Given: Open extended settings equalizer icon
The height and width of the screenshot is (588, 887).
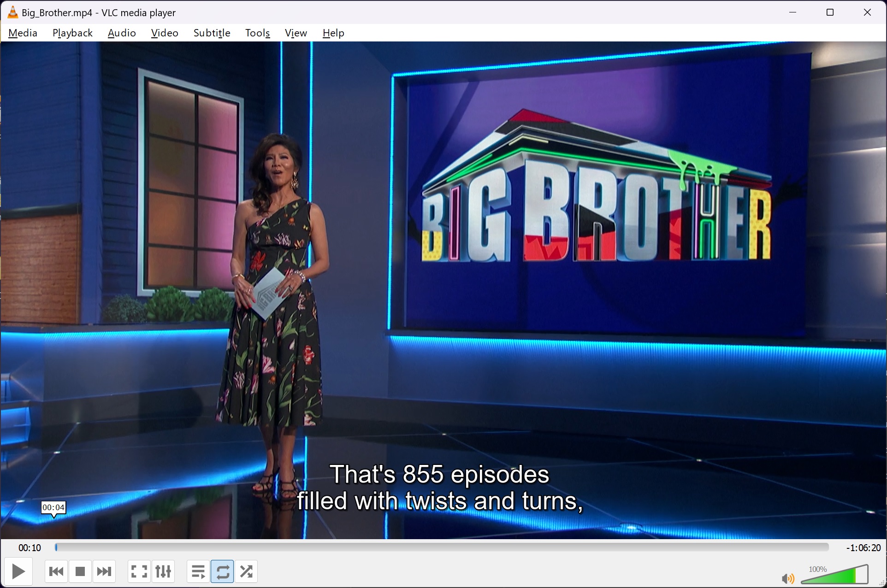Looking at the screenshot, I should [163, 572].
